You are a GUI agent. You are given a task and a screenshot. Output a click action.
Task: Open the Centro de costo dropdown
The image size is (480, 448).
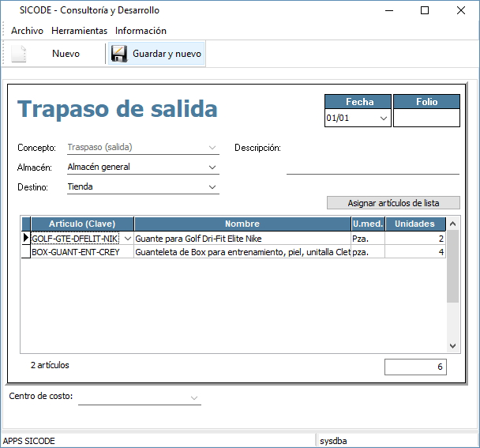pyautogui.click(x=194, y=398)
